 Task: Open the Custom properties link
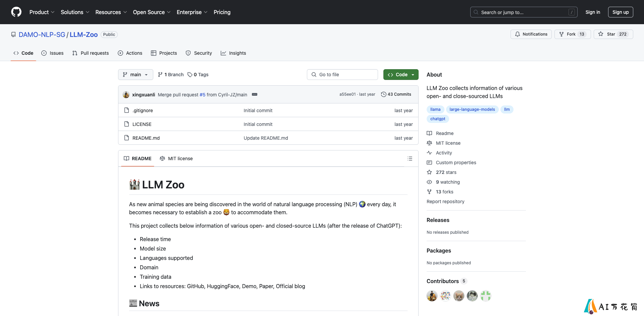pos(451,163)
